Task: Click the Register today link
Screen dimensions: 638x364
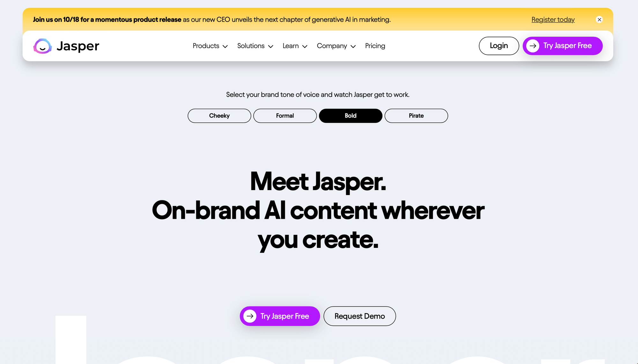Action: click(x=553, y=19)
